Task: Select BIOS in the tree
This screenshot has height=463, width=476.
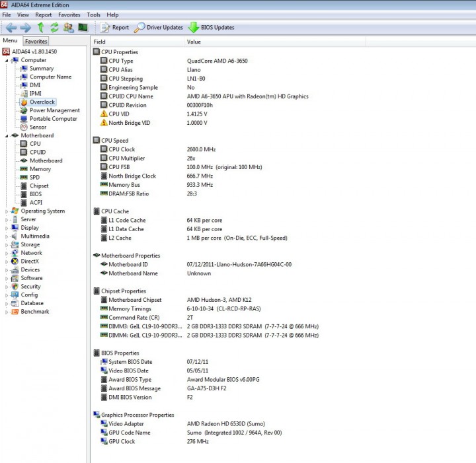Action: click(36, 194)
